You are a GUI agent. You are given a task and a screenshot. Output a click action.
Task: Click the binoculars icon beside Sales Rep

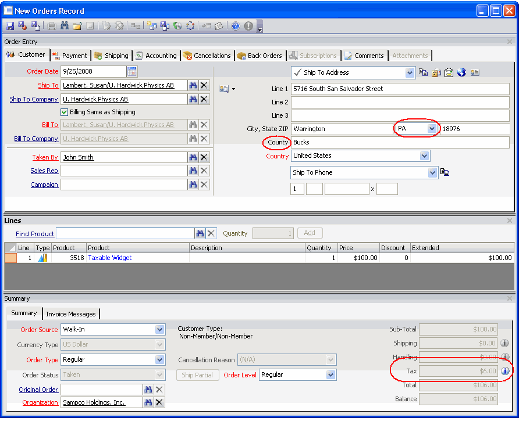[193, 171]
